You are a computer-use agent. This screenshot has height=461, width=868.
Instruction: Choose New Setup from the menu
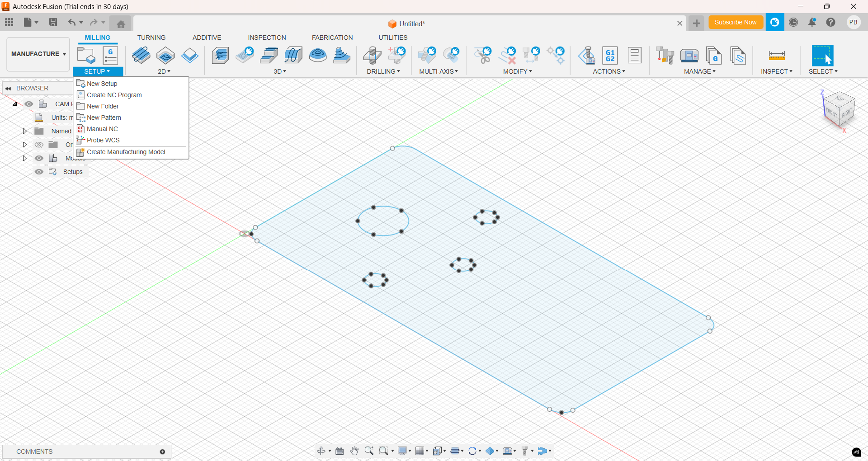coord(131,84)
